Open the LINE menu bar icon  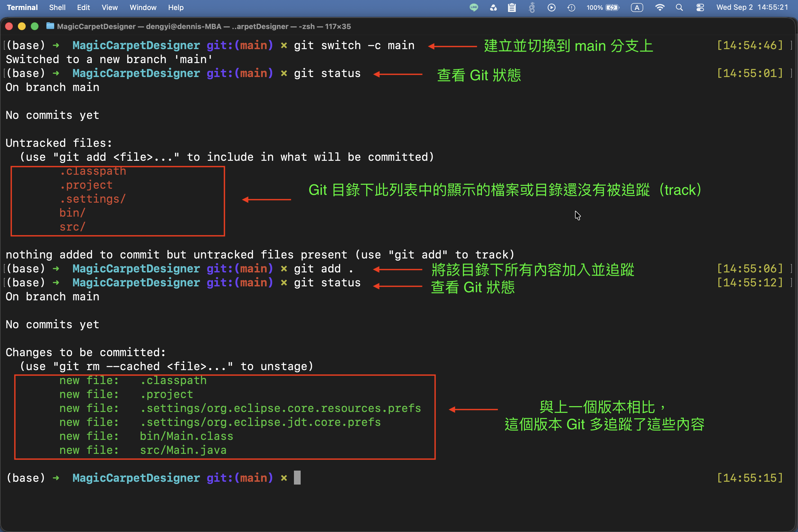pos(474,8)
